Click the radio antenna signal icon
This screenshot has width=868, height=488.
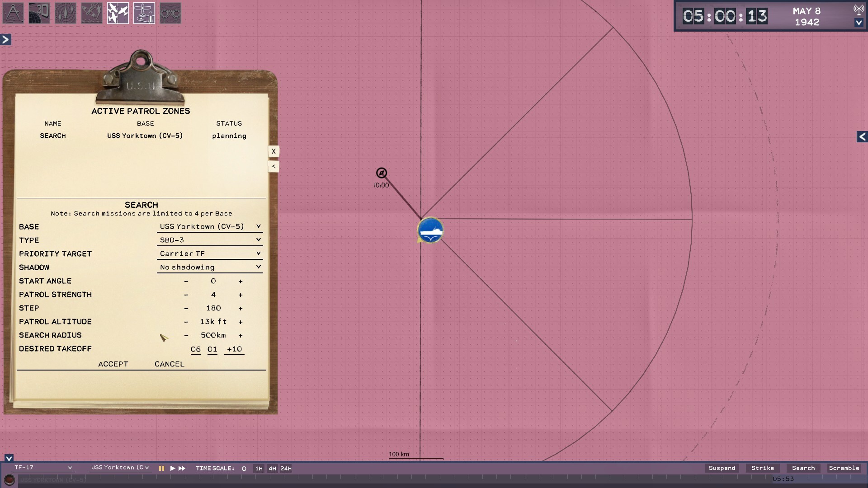click(x=859, y=9)
